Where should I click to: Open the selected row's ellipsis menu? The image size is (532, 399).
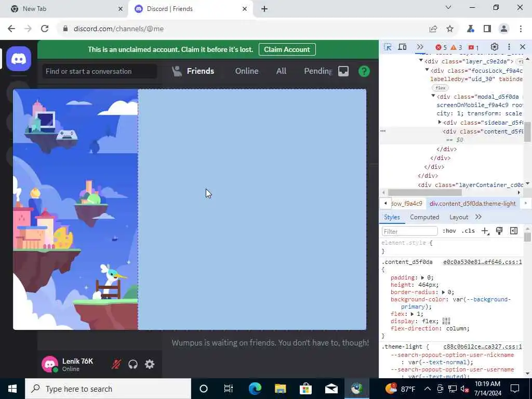[x=383, y=131]
